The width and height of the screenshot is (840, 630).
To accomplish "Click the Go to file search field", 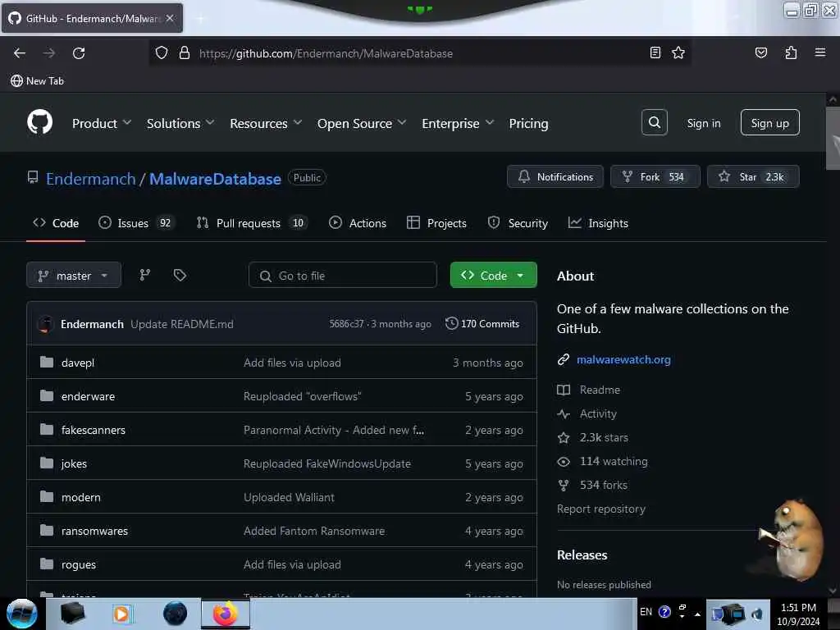I will coord(342,276).
